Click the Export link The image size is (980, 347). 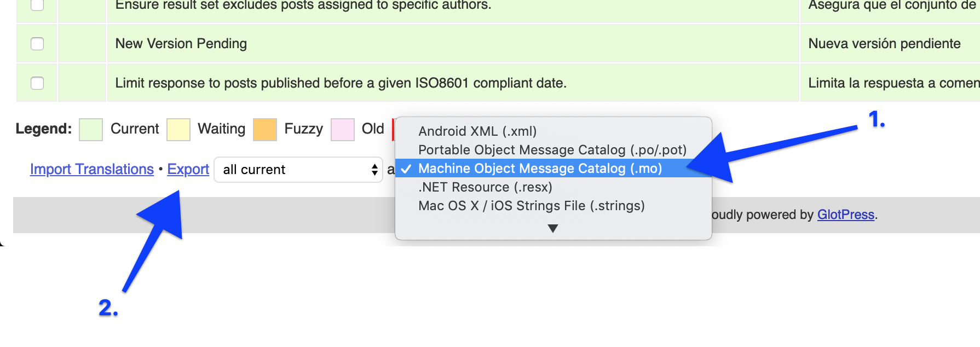point(188,170)
